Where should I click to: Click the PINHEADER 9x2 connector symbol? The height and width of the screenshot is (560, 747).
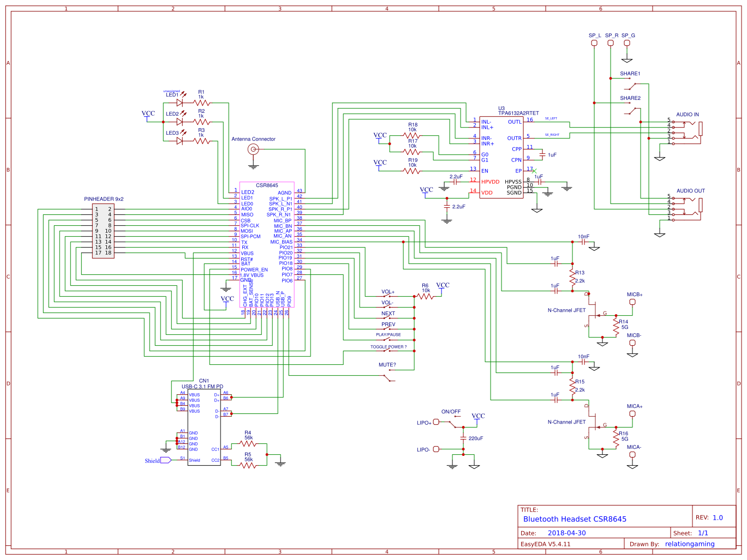(104, 229)
